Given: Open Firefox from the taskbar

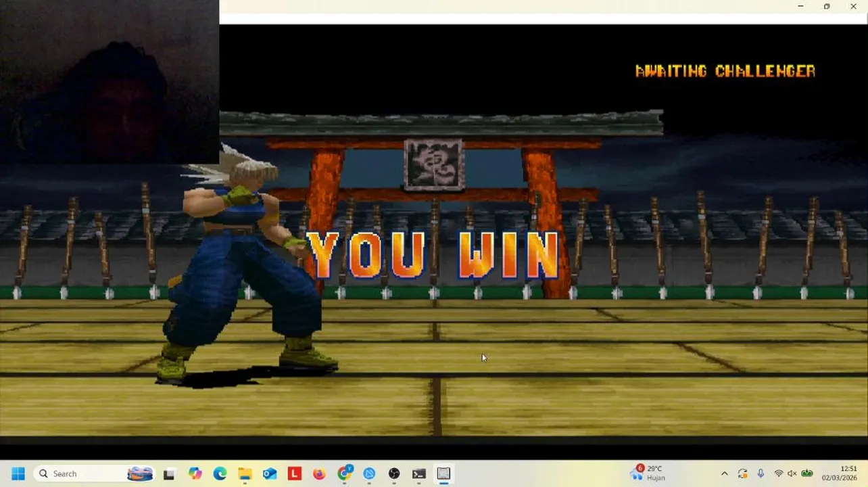Looking at the screenshot, I should [319, 474].
